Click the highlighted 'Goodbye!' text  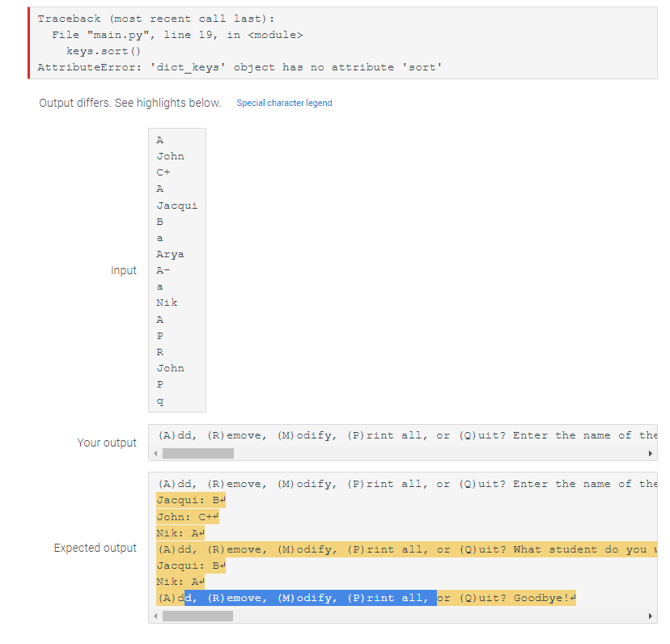coord(542,597)
